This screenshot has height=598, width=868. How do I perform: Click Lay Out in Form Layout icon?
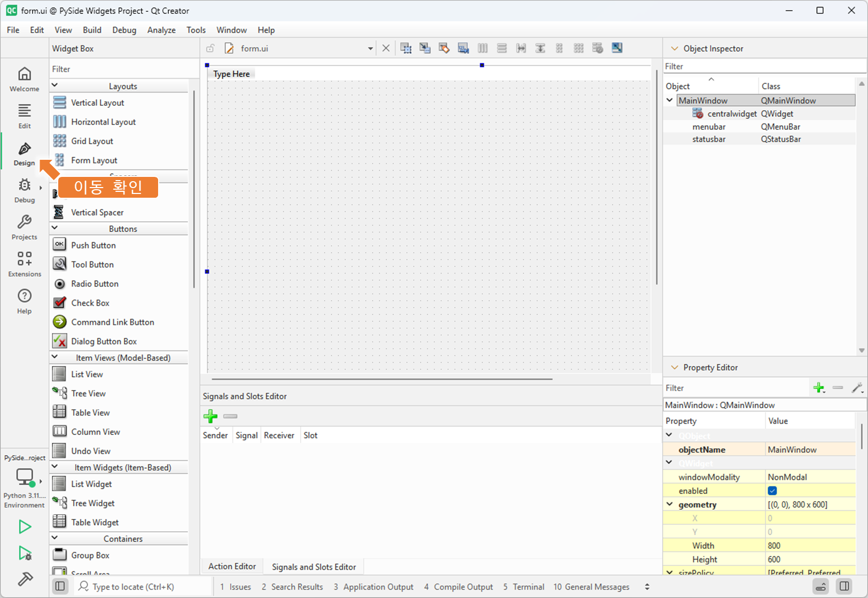tap(560, 48)
